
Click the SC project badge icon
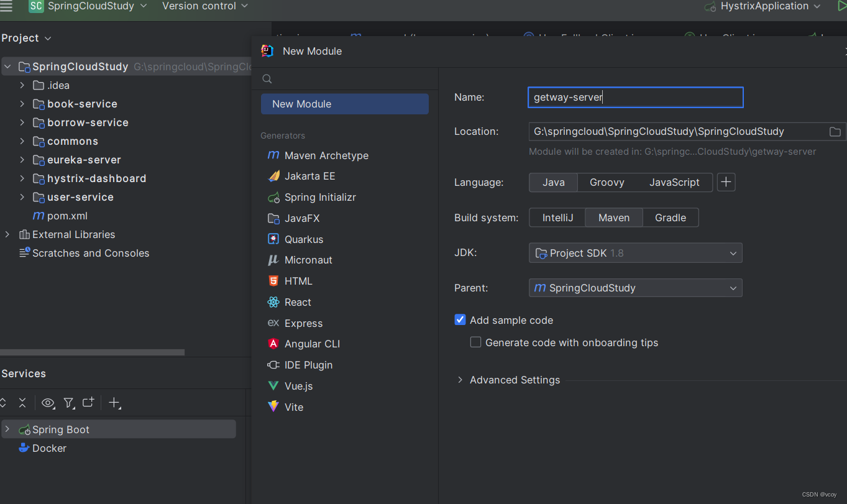[x=36, y=6]
